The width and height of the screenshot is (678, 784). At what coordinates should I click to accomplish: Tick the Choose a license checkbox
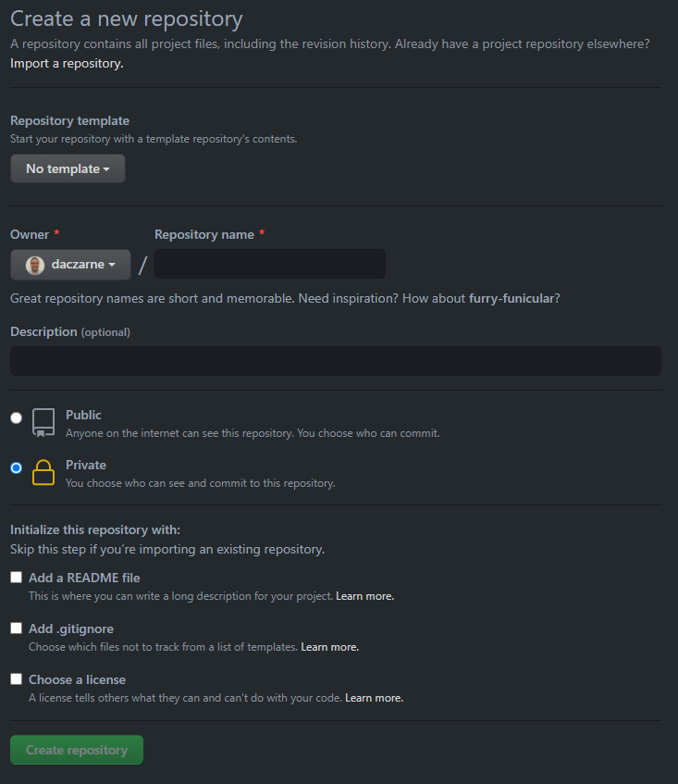[x=17, y=679]
